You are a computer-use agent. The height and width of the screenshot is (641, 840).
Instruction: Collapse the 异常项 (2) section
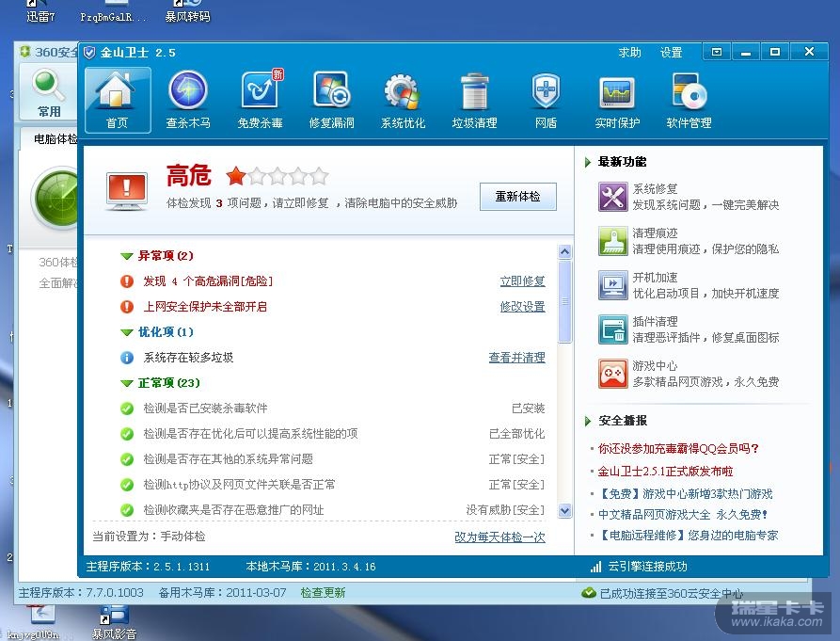click(126, 256)
